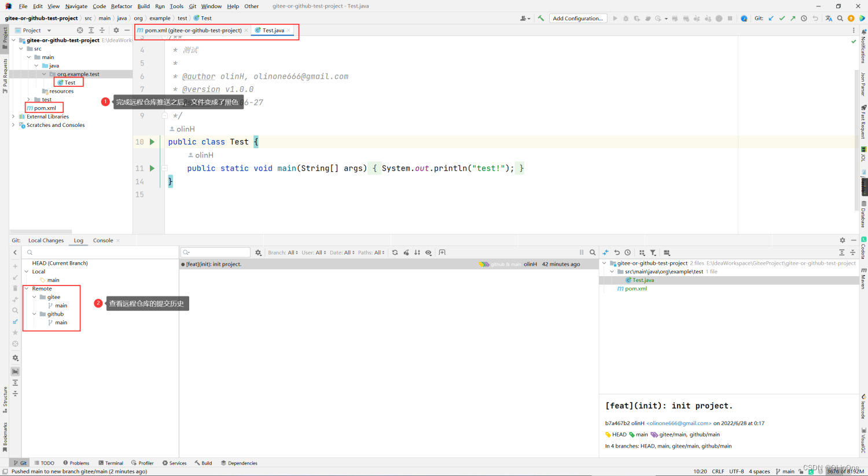Open the Date: All filter dropdown
The width and height of the screenshot is (868, 476).
[x=342, y=252]
